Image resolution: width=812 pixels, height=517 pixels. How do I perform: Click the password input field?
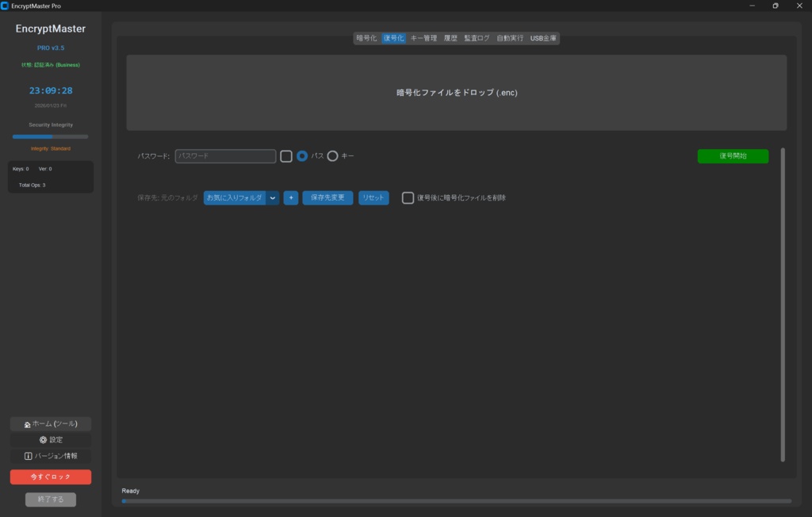(224, 156)
